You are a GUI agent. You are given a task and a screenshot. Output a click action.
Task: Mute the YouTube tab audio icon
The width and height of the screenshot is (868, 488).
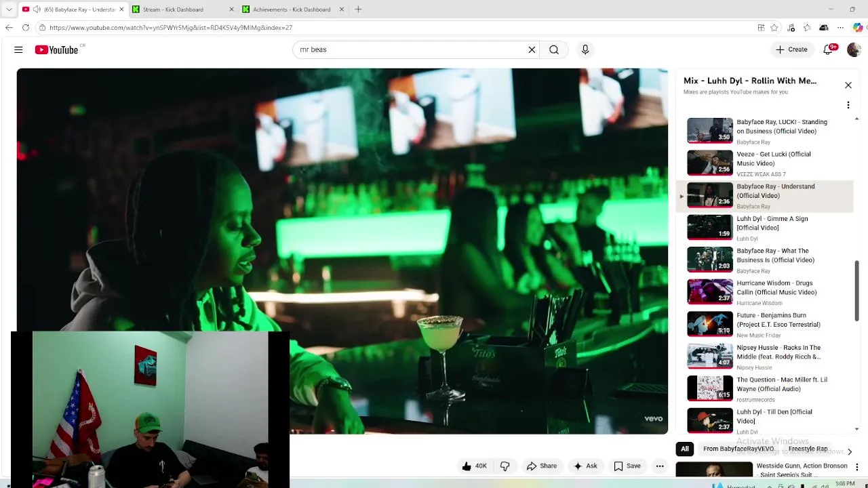37,9
